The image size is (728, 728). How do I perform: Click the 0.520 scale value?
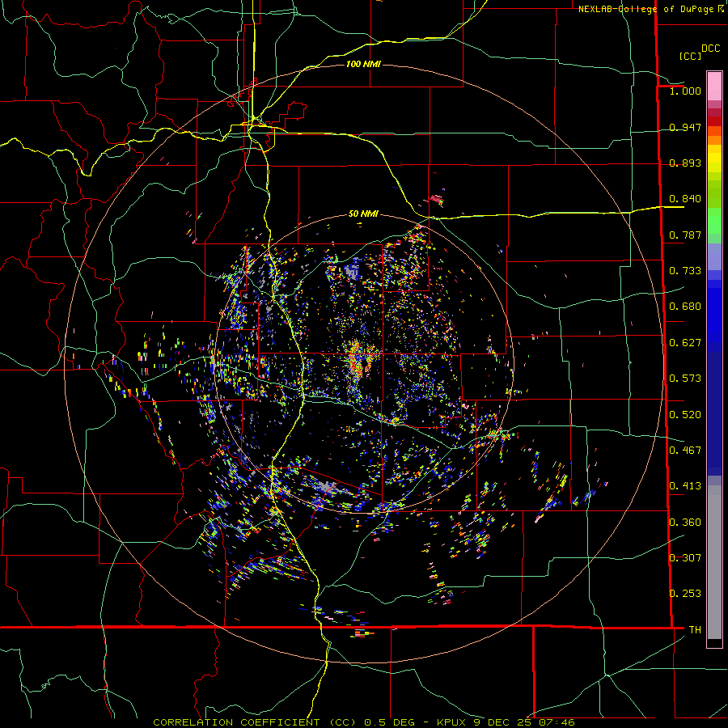click(685, 415)
